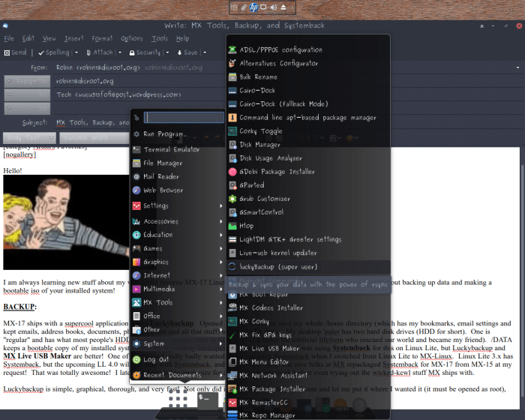Click MX Fix GPG keys
This screenshot has width=525, height=420.
click(x=308, y=335)
